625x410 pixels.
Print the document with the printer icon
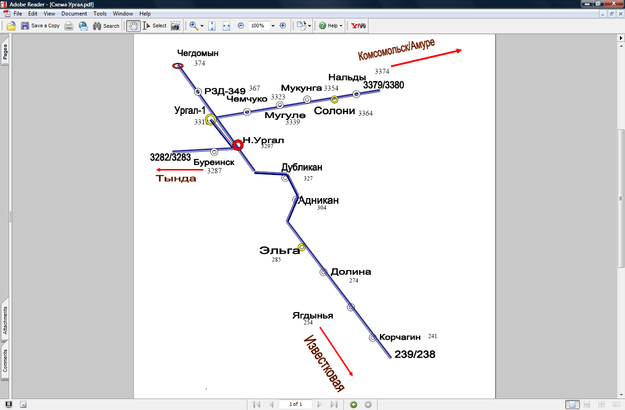click(69, 26)
